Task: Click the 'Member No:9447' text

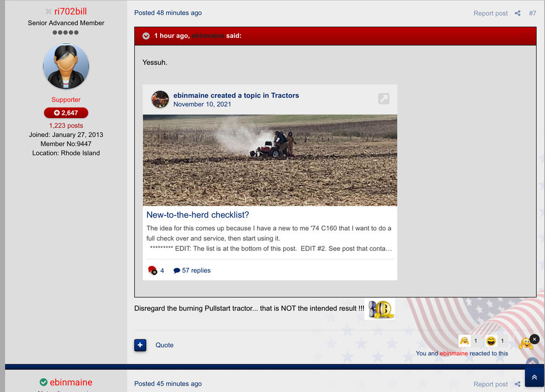Action: click(66, 144)
